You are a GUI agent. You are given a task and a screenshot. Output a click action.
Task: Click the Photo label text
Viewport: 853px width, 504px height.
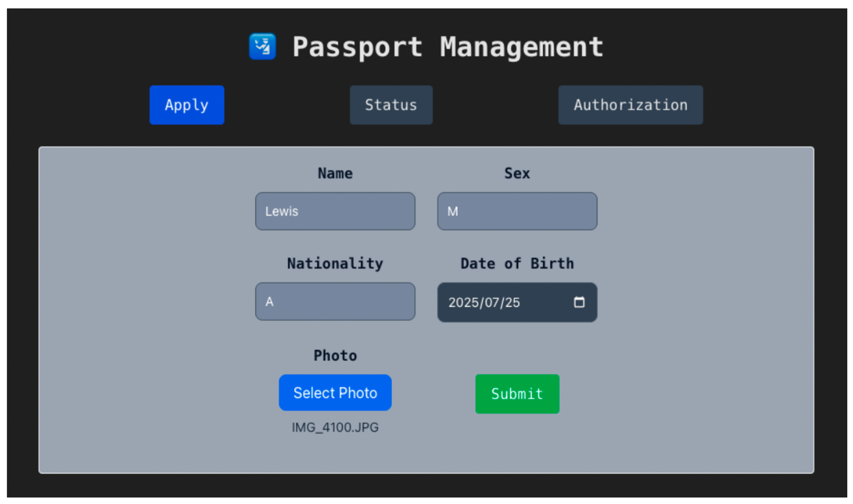tap(335, 355)
